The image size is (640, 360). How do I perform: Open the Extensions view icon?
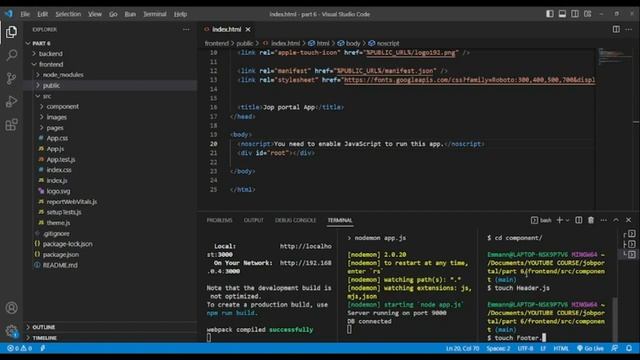tap(11, 125)
